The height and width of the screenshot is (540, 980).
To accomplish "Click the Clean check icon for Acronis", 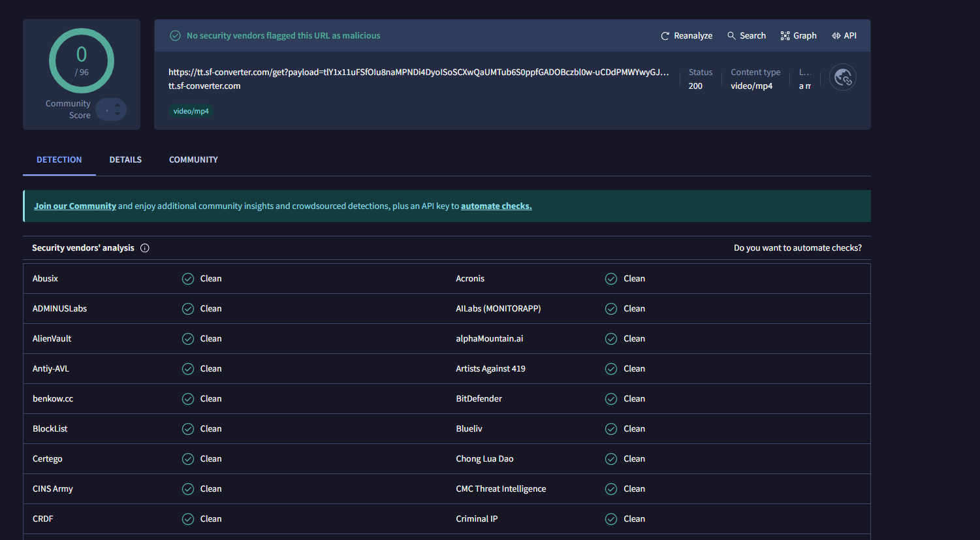I will [x=611, y=279].
